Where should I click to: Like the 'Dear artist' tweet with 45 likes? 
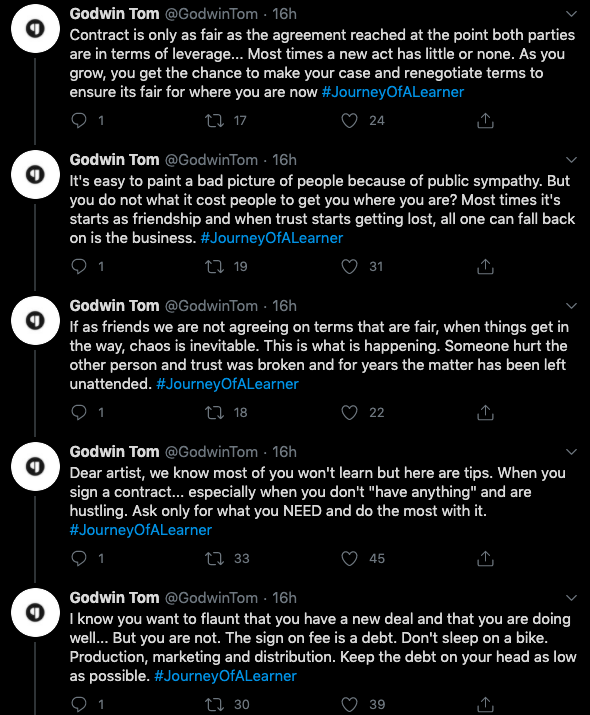click(x=349, y=558)
